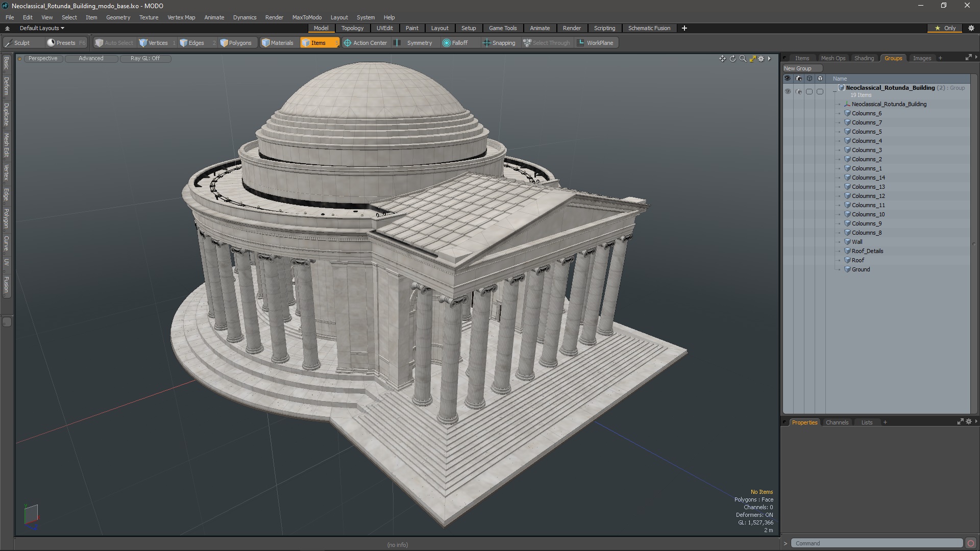
Task: Select the Coloumns_14 item
Action: 868,178
